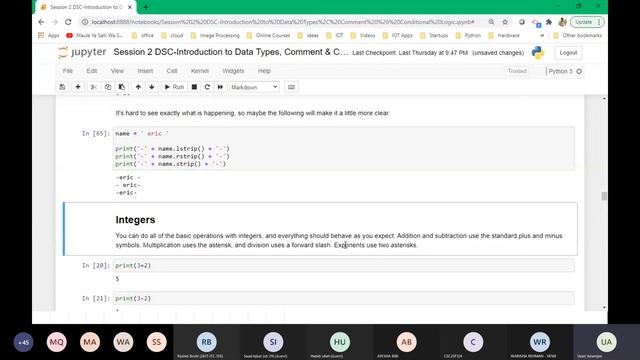Open cell type Markdown dropdown
This screenshot has width=640, height=360.
pyautogui.click(x=254, y=87)
